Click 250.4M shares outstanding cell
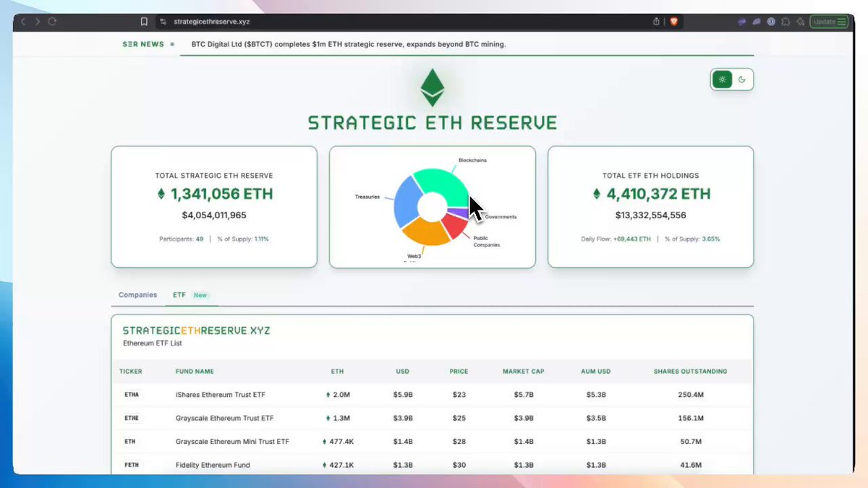The image size is (868, 488). 691,395
